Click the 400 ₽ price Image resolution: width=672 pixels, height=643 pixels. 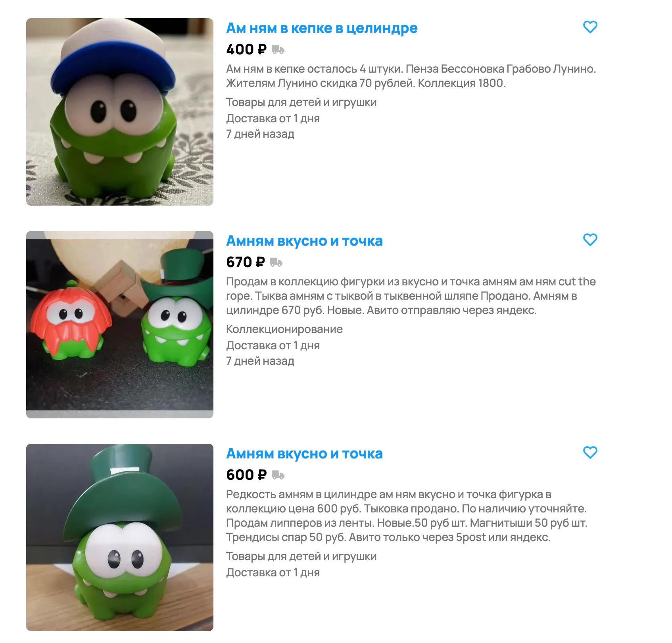(x=246, y=50)
